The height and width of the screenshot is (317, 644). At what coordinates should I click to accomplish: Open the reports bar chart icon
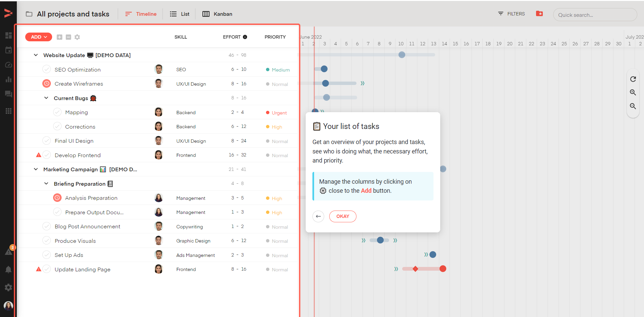point(8,80)
